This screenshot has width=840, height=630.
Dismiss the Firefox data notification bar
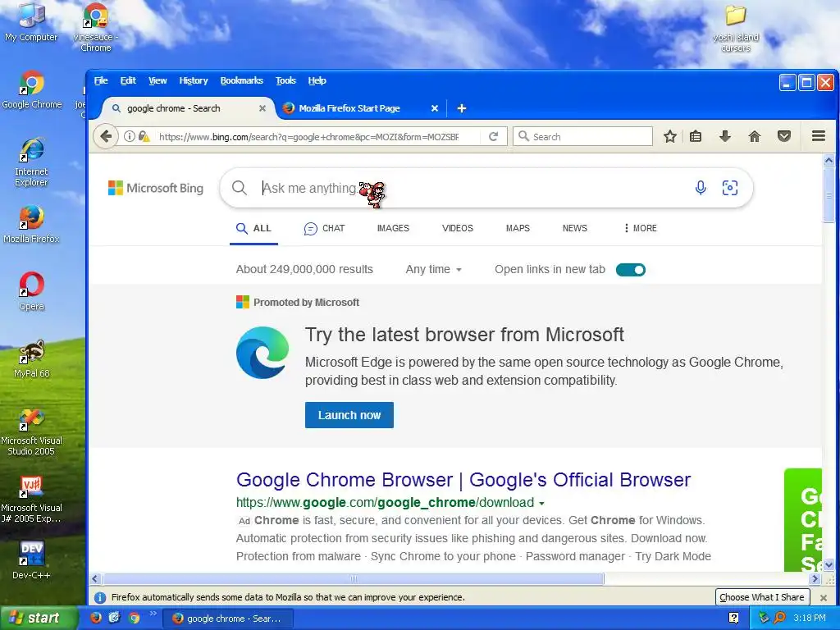click(824, 597)
